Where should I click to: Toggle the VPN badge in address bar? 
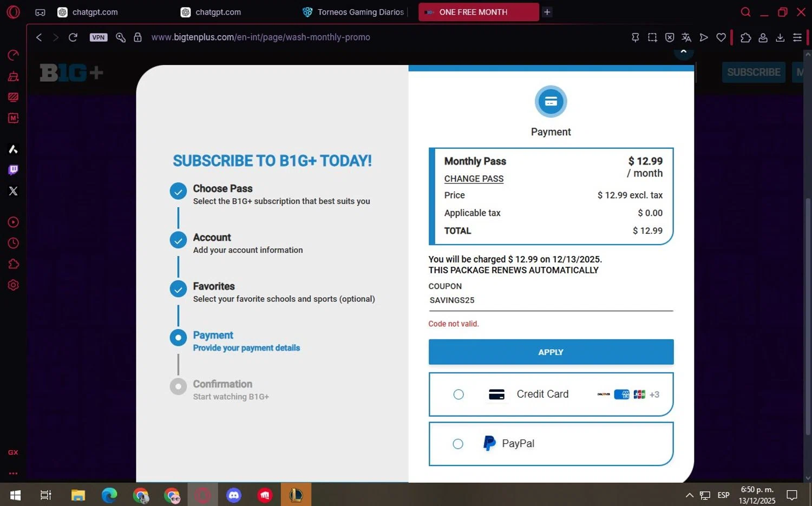click(99, 37)
